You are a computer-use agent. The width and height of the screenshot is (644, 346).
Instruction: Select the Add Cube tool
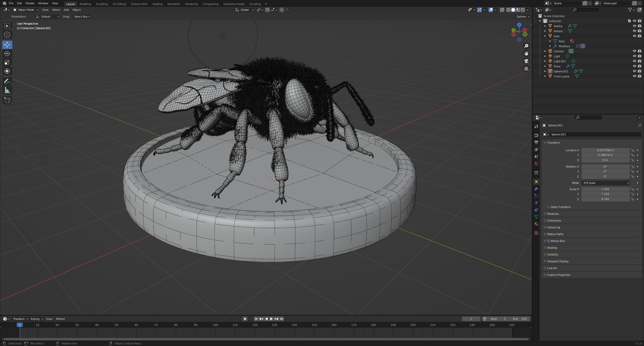click(x=7, y=100)
